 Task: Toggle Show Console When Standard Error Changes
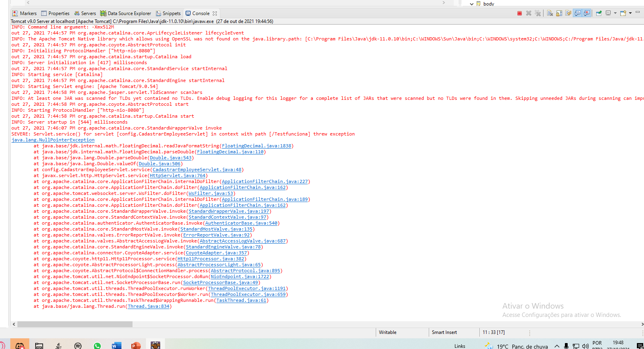(587, 13)
